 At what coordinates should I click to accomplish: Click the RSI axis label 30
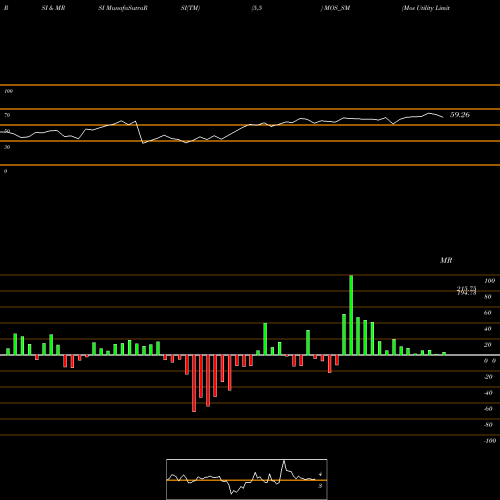[x=7, y=147]
